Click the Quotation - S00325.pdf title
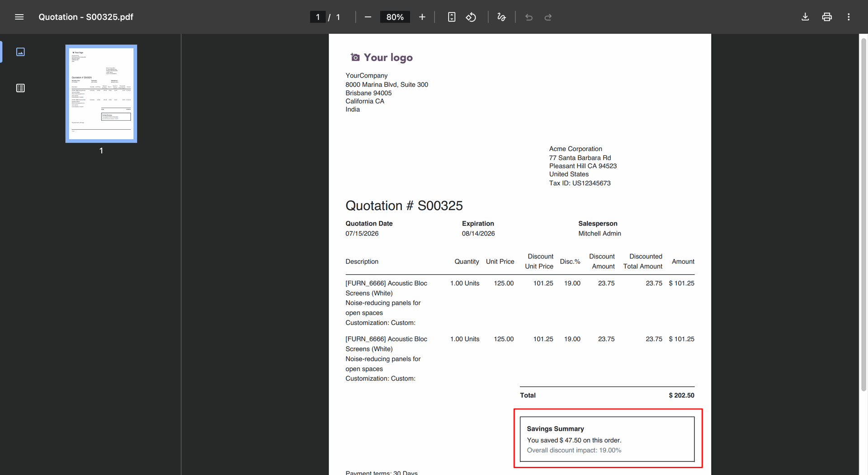This screenshot has width=868, height=475. click(x=86, y=17)
